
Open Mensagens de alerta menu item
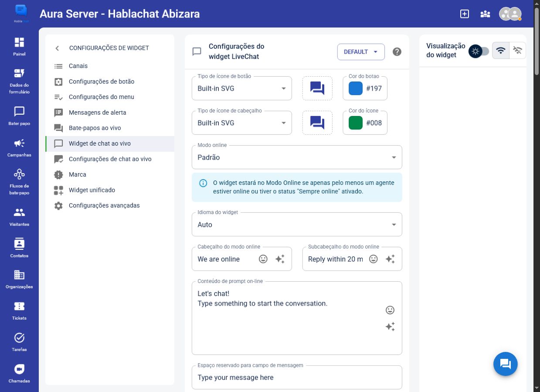110,112
